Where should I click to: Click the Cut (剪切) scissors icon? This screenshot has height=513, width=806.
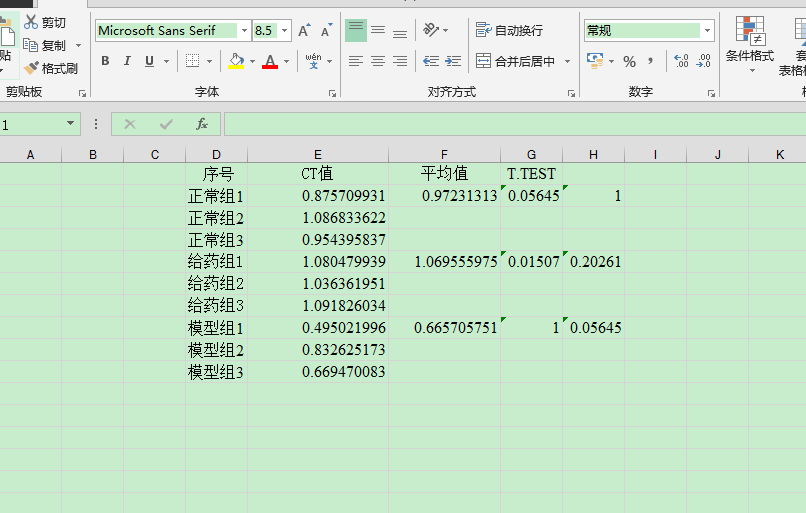tap(31, 22)
